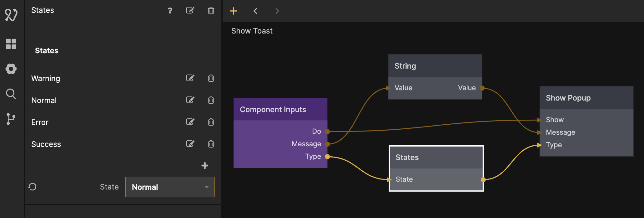Delete the States node with header trash icon
The image size is (644, 218).
tap(211, 11)
